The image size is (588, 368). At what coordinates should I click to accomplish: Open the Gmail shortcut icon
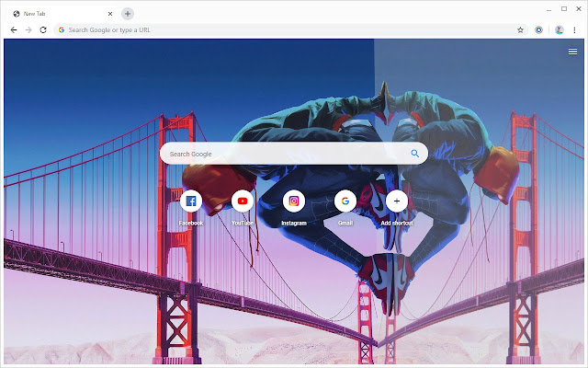pos(345,201)
